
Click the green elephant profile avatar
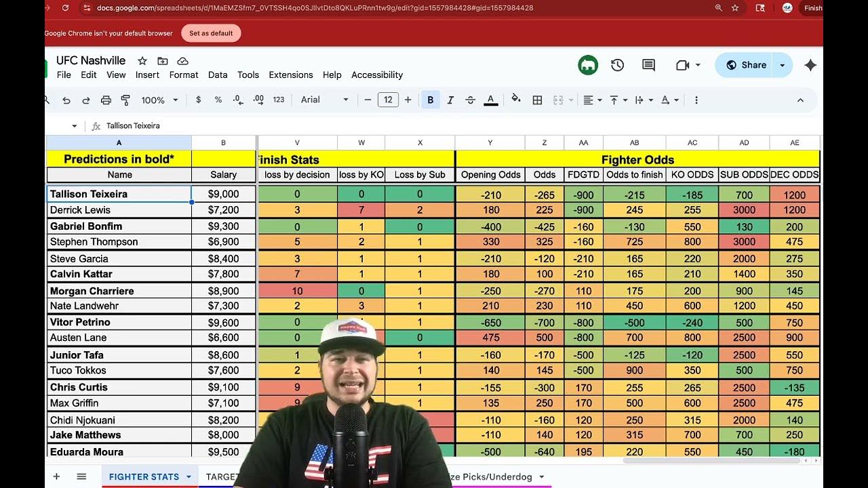click(588, 65)
